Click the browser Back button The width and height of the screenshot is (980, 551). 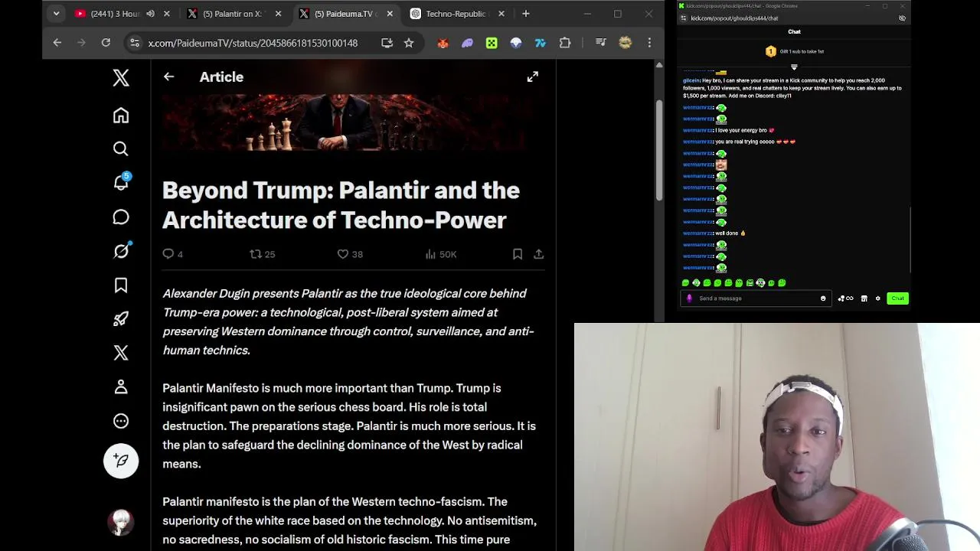coord(57,43)
